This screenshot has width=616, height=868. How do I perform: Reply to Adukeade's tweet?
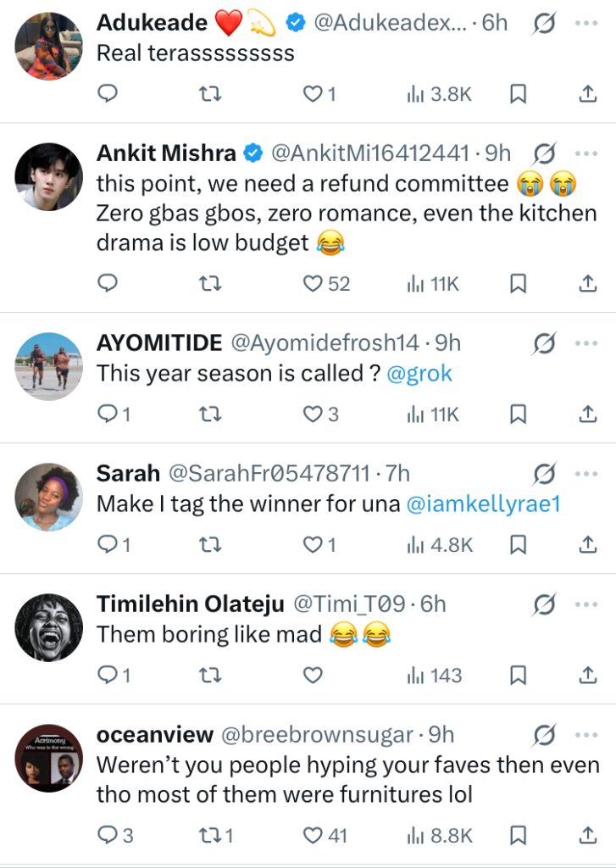(x=108, y=94)
